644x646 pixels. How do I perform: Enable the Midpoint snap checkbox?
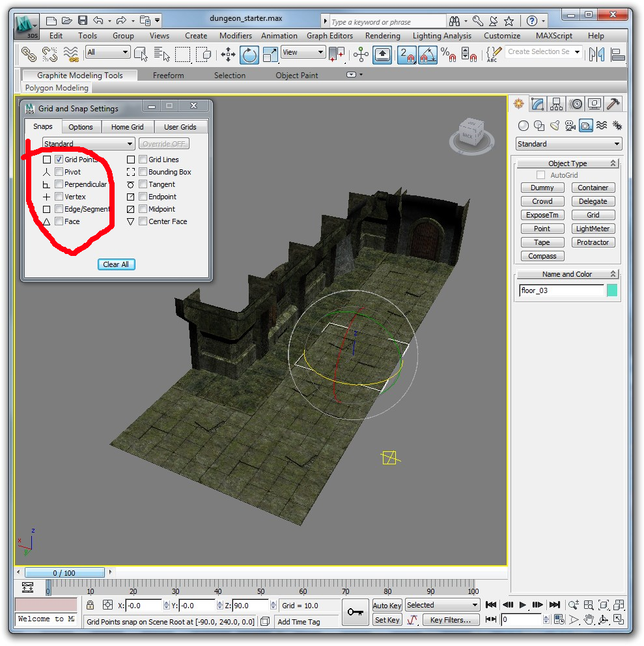pos(143,209)
